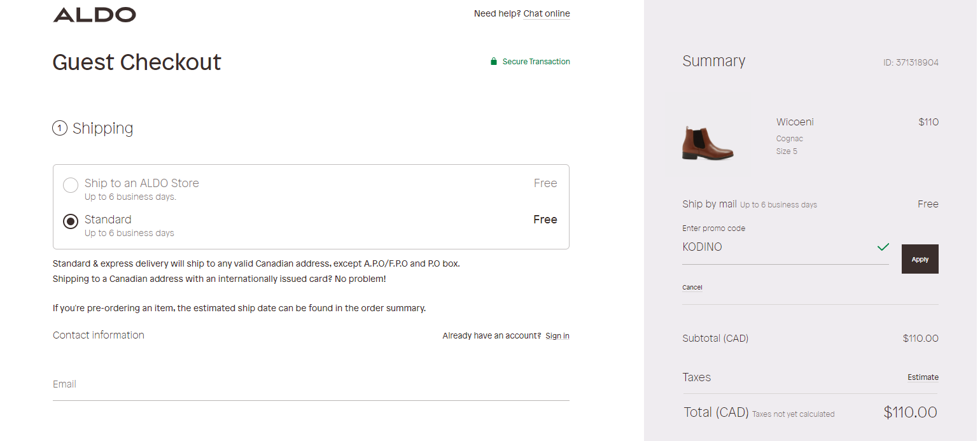Click the green secure transaction lock icon
This screenshot has height=441, width=980.
pyautogui.click(x=493, y=62)
